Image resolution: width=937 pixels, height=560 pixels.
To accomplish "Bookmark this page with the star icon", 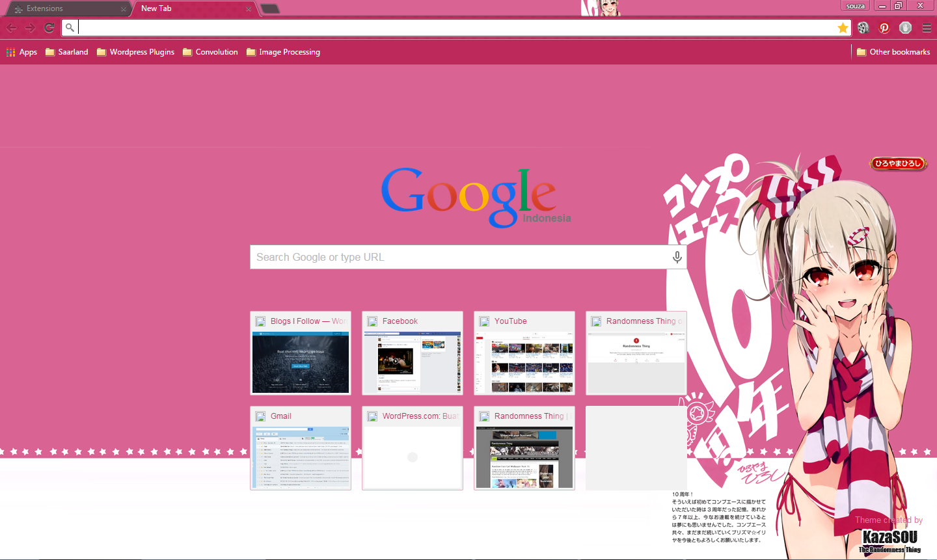I will (x=843, y=27).
